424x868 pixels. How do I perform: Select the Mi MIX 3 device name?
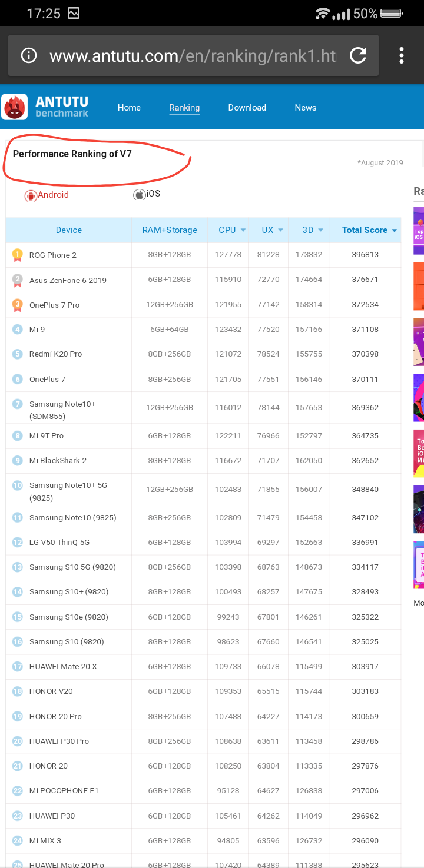(45, 840)
